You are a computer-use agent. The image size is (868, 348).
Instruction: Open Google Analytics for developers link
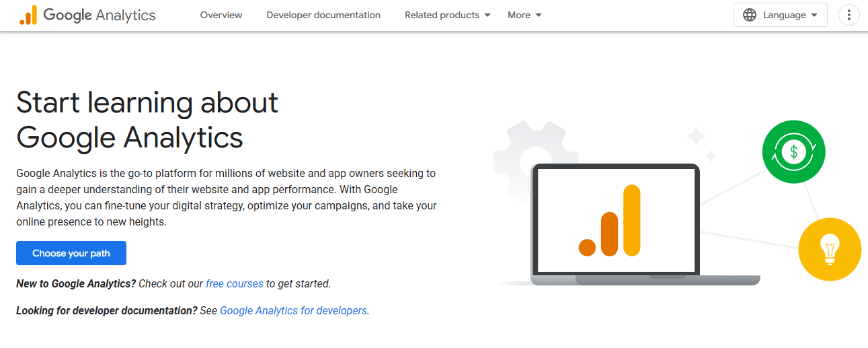[x=294, y=310]
